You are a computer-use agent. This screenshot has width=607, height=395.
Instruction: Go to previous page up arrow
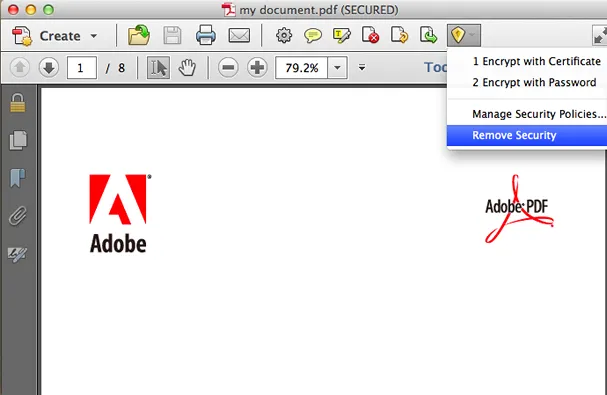20,68
